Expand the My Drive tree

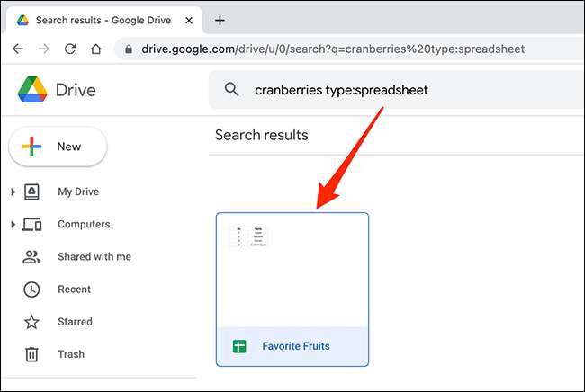pos(13,192)
